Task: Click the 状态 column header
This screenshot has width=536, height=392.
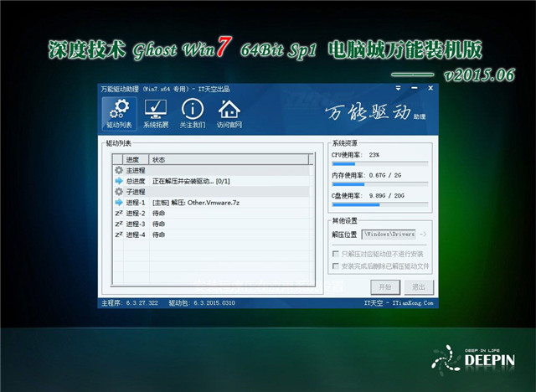Action: pos(229,160)
